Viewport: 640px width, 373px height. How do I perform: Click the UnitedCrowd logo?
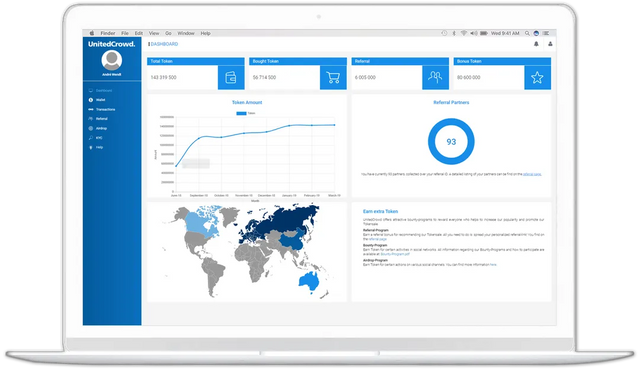[111, 44]
